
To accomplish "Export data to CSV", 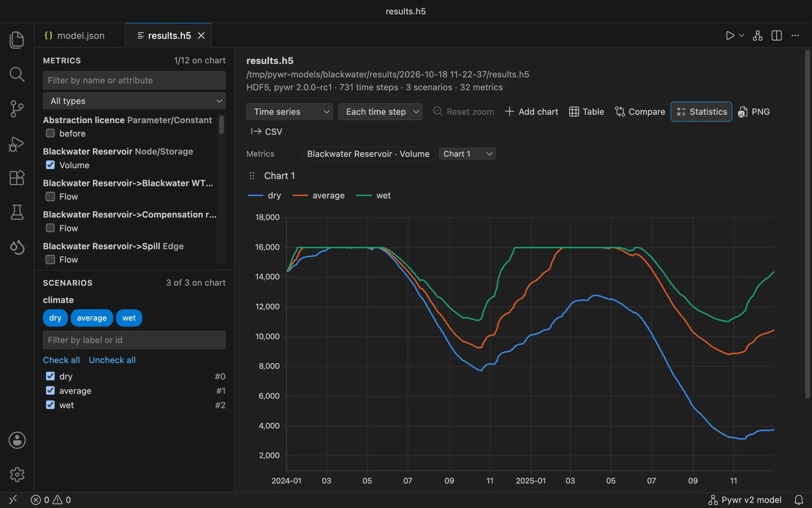I will tap(266, 132).
